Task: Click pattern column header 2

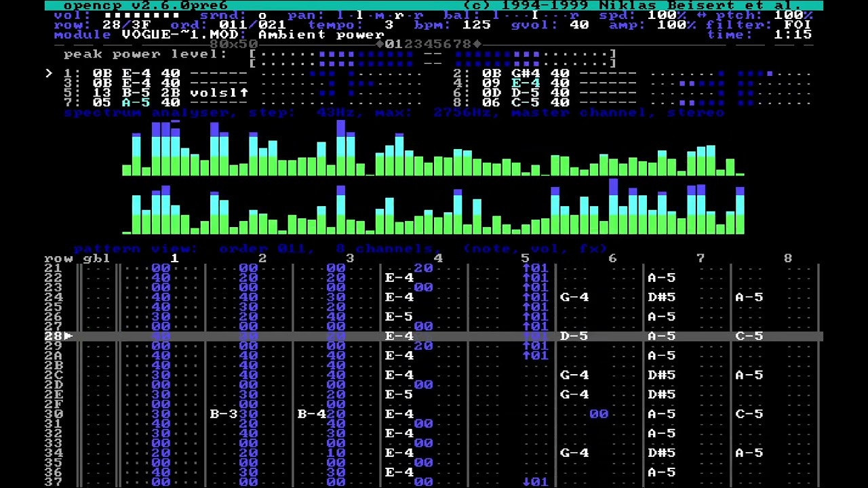Action: 262,258
